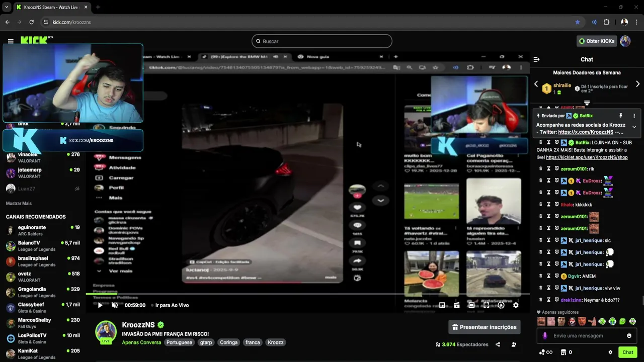Reload the browser page
Viewport: 644px width, 362px height.
pos(32,22)
